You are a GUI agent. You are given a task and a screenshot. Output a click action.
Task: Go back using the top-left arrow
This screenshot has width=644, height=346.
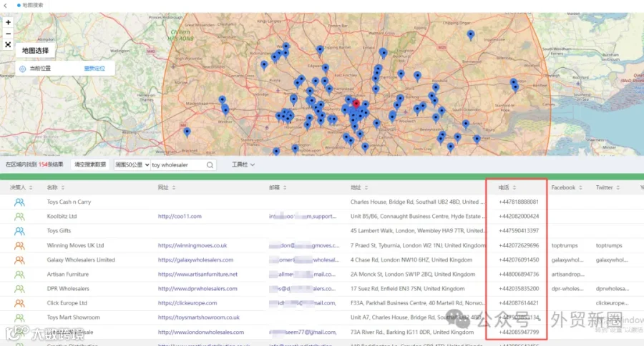pyautogui.click(x=5, y=5)
